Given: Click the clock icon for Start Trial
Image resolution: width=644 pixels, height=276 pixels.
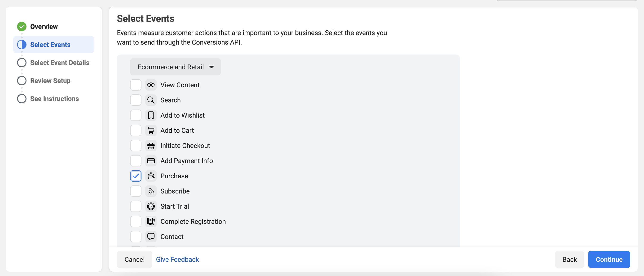Looking at the screenshot, I should pos(151,206).
